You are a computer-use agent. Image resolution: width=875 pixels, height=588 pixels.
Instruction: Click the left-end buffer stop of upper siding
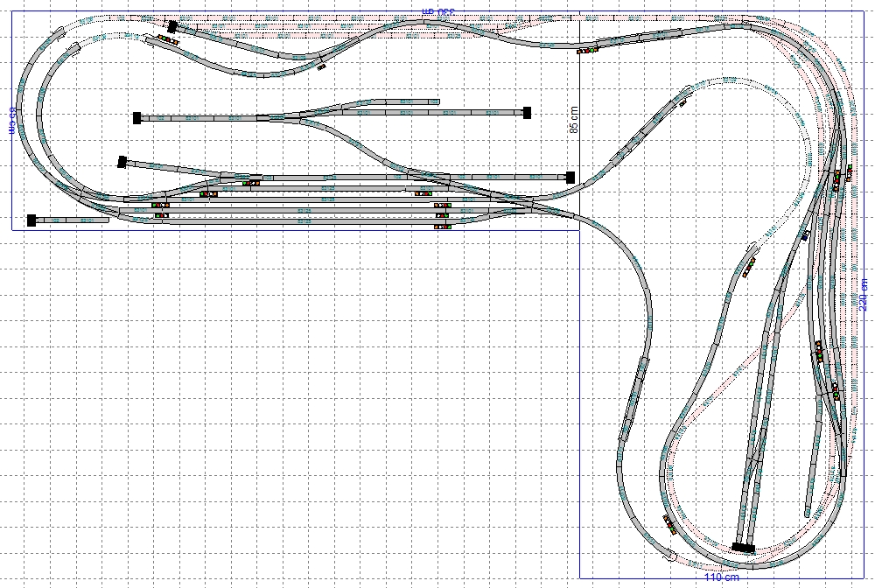(137, 118)
